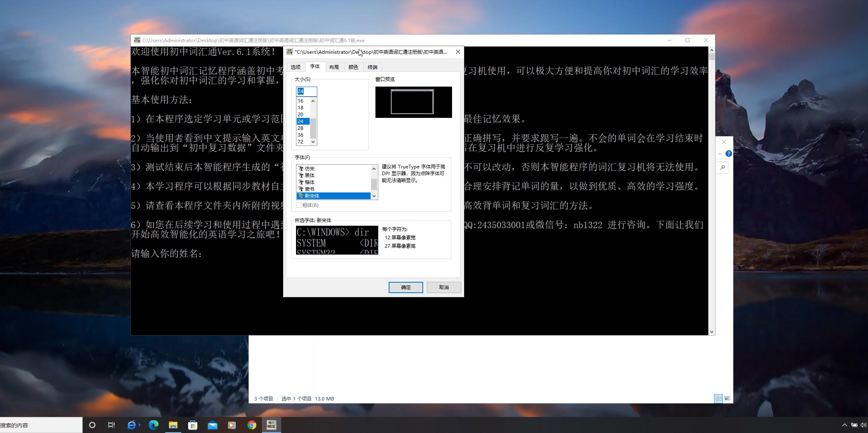This screenshot has width=868, height=433.
Task: Select the 新宋体 font
Action: click(x=333, y=196)
